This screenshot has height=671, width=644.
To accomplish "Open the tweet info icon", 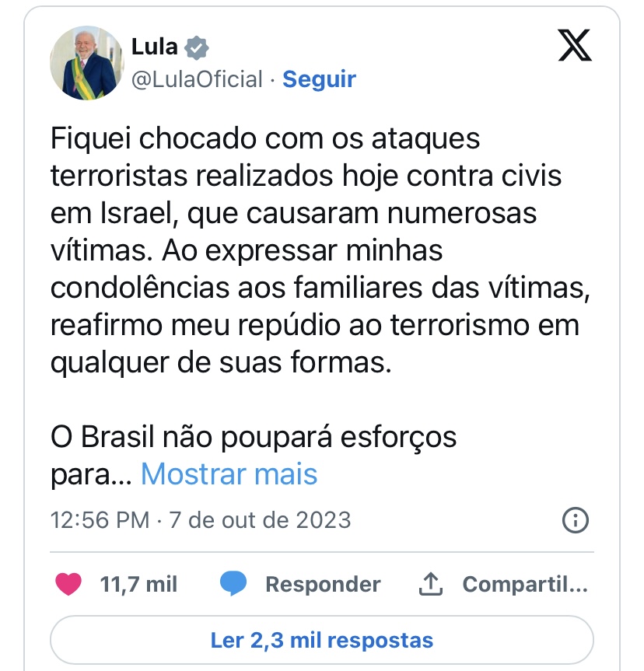I will (575, 519).
